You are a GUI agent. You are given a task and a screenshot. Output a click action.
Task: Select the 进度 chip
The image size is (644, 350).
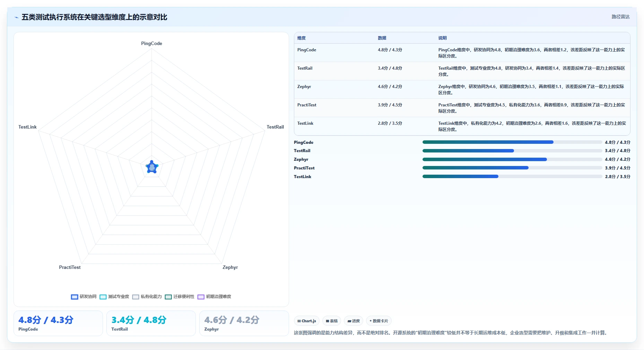[354, 321]
